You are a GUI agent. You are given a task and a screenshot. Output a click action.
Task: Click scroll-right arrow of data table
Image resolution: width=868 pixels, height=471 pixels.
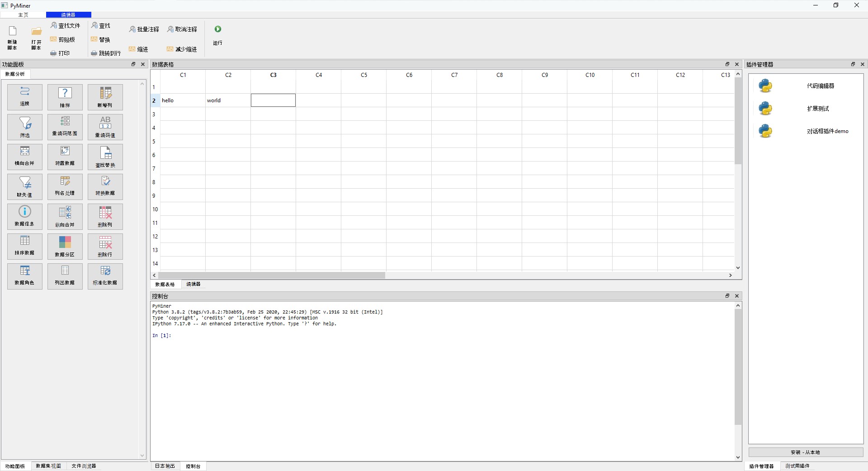click(x=731, y=275)
